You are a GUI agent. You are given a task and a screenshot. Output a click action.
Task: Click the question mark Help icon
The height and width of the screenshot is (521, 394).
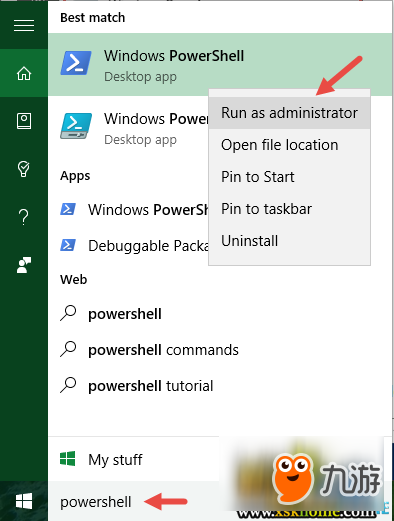pos(24,217)
